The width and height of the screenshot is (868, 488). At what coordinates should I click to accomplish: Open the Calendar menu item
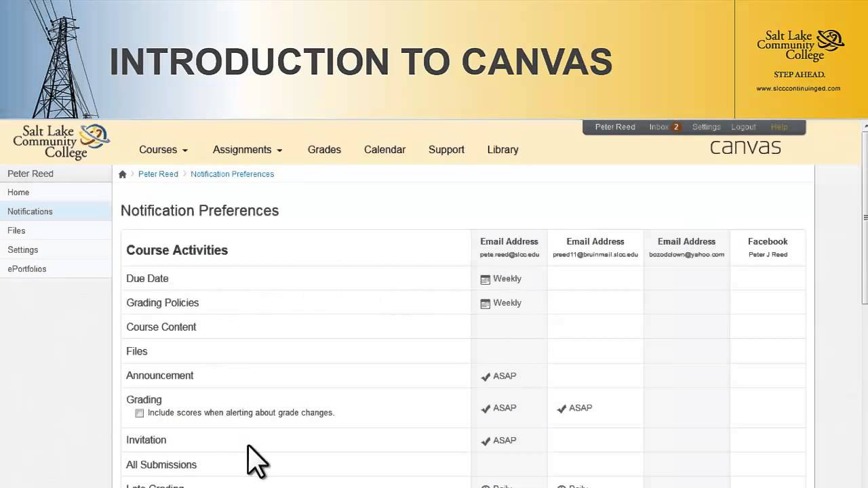(x=384, y=150)
